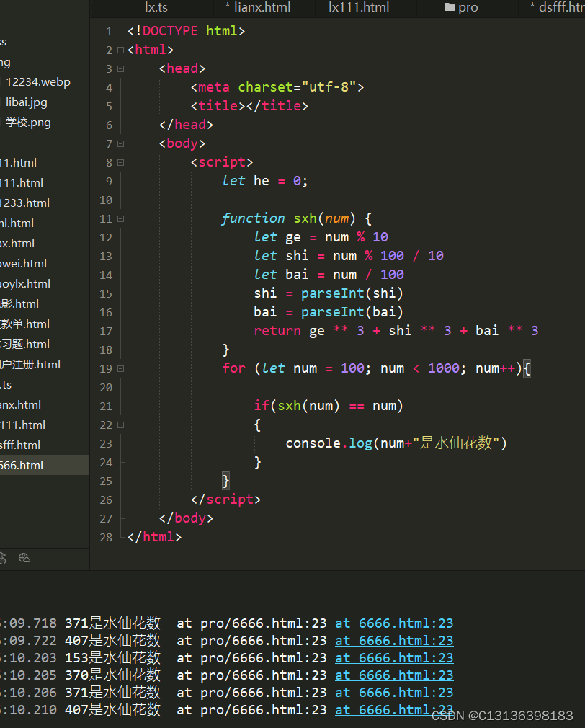Select the file ending in 影.html
Screen dimensions: 585x728
coord(19,303)
